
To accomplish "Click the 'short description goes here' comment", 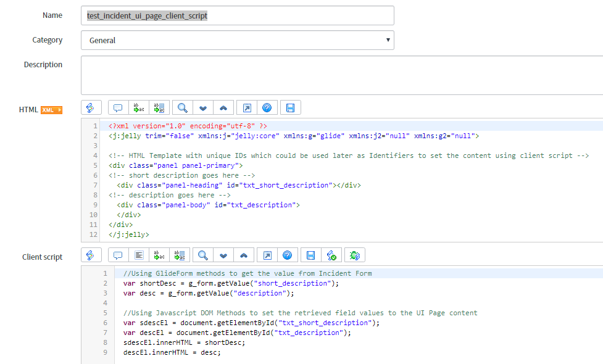I will (181, 176).
